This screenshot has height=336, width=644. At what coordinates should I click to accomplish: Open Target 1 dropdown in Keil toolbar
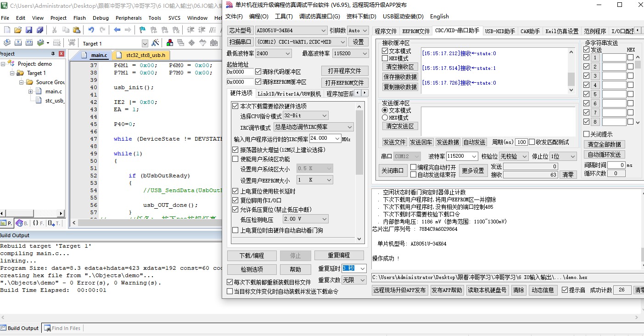click(x=145, y=43)
